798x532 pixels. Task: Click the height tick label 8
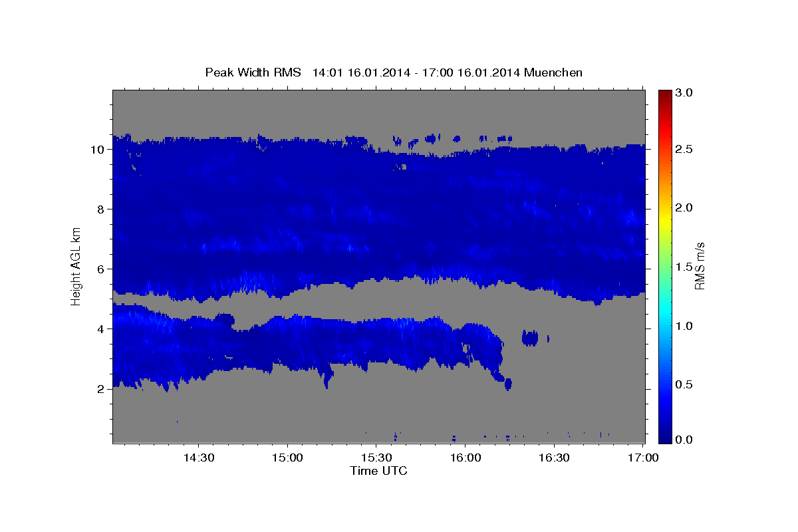click(x=102, y=209)
